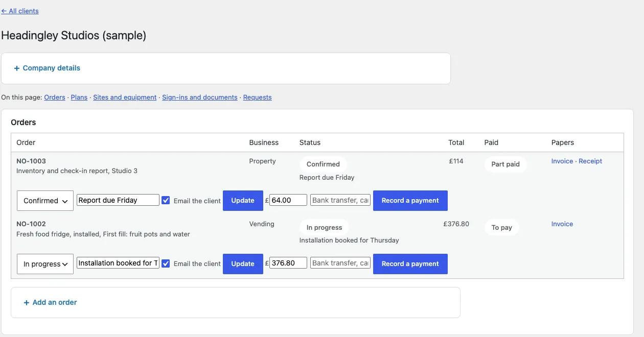The width and height of the screenshot is (644, 337).
Task: Jump to Sites and equipment link
Action: pyautogui.click(x=125, y=97)
